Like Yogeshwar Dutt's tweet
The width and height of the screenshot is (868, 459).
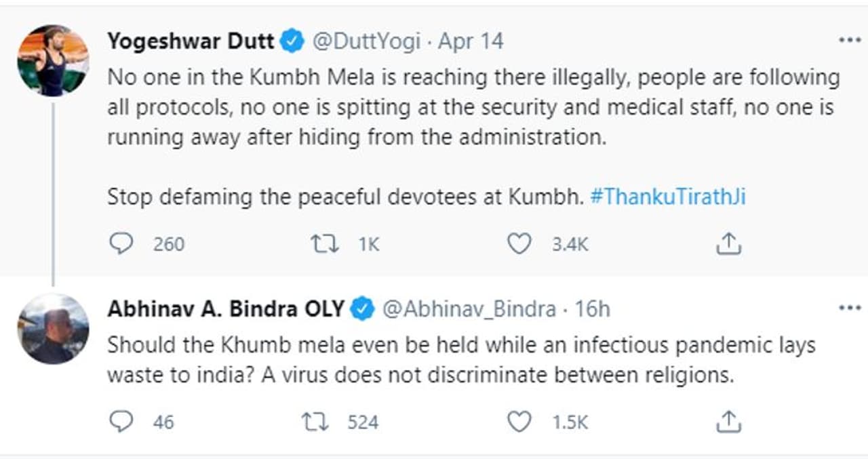(x=519, y=243)
